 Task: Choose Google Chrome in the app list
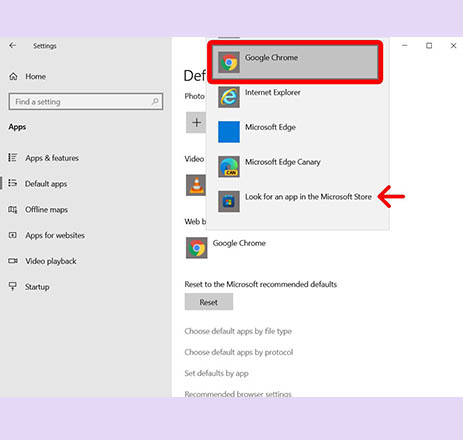(x=295, y=62)
